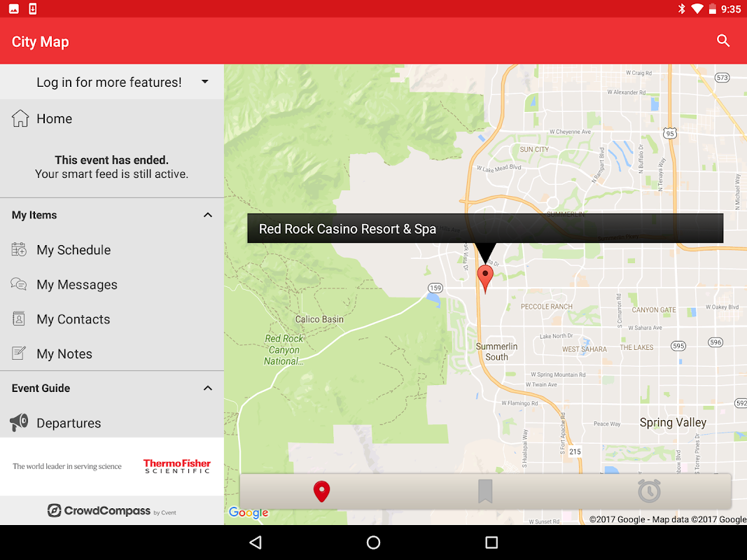The height and width of the screenshot is (560, 747).
Task: Tap the City Map title
Action: (41, 42)
